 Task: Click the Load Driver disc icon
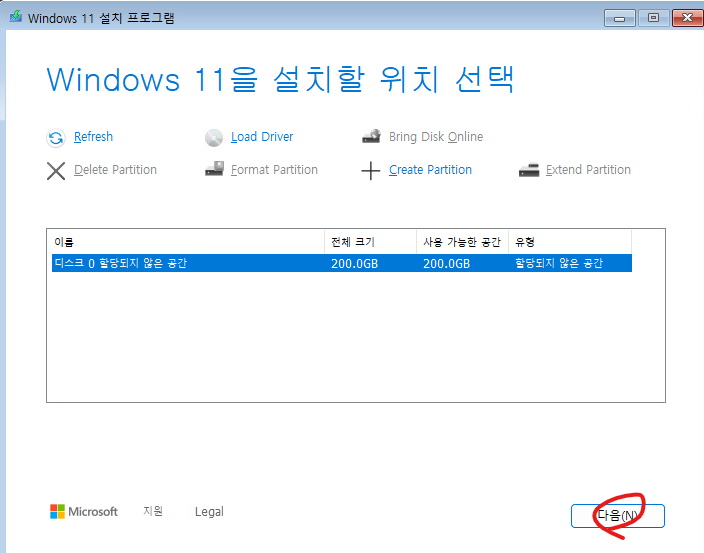pos(214,138)
